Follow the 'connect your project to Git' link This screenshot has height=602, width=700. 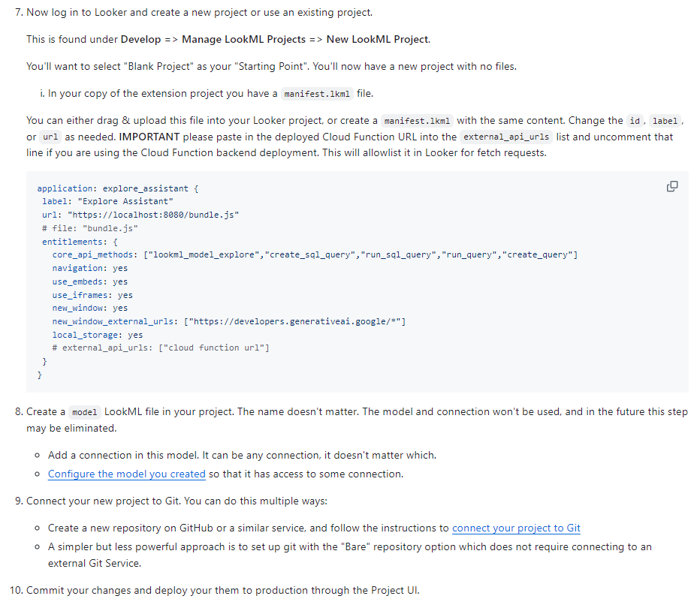click(x=516, y=528)
